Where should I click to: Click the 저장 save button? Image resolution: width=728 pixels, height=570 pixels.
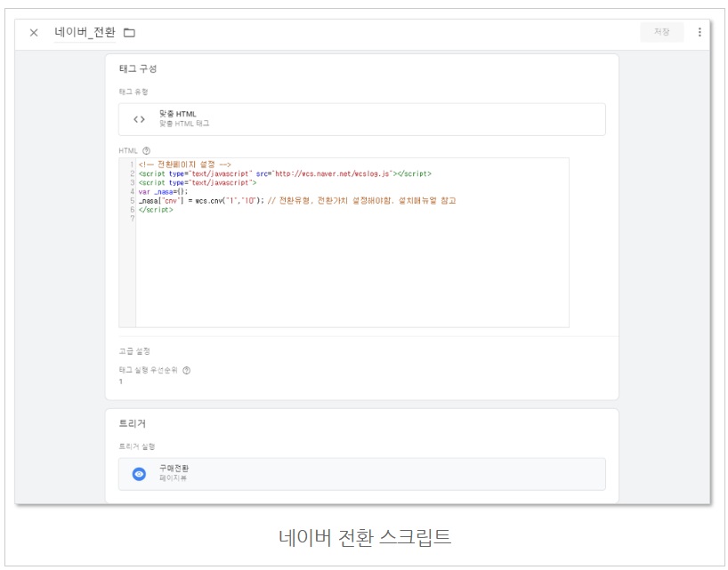coord(661,32)
